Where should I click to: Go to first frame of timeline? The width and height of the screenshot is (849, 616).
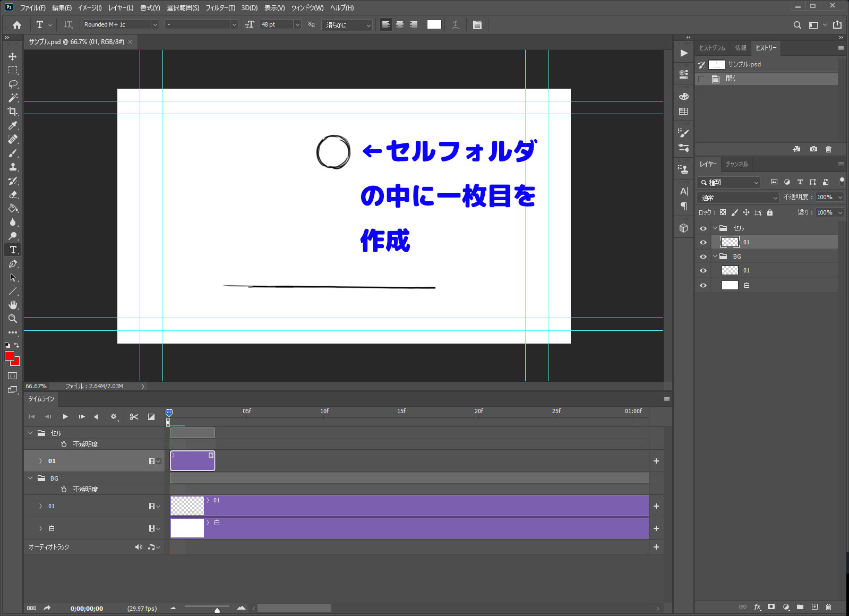pyautogui.click(x=32, y=417)
